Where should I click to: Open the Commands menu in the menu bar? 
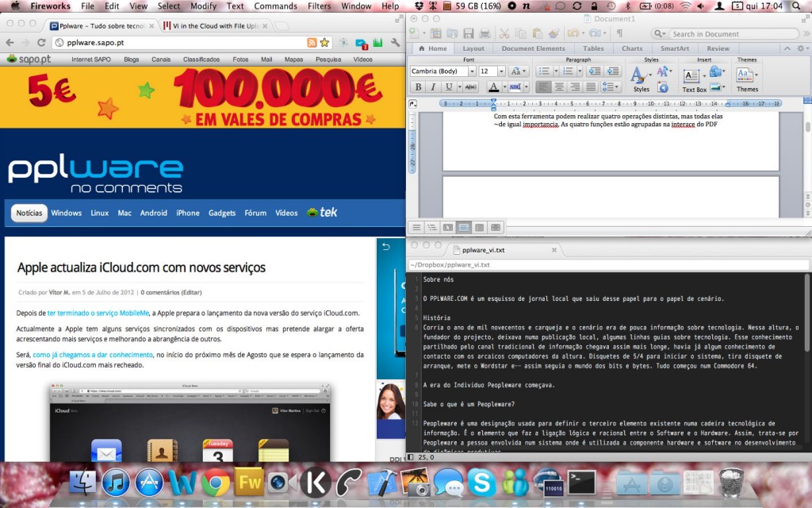click(x=275, y=6)
